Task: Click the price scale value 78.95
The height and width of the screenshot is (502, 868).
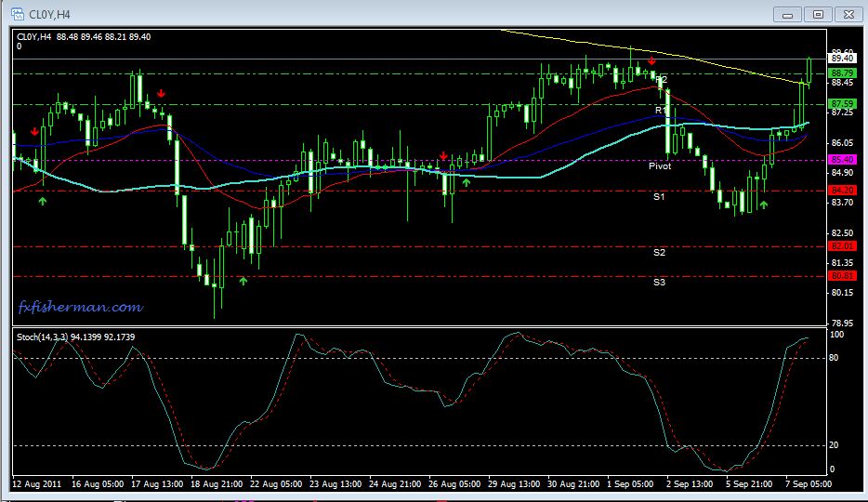Action: tap(842, 323)
